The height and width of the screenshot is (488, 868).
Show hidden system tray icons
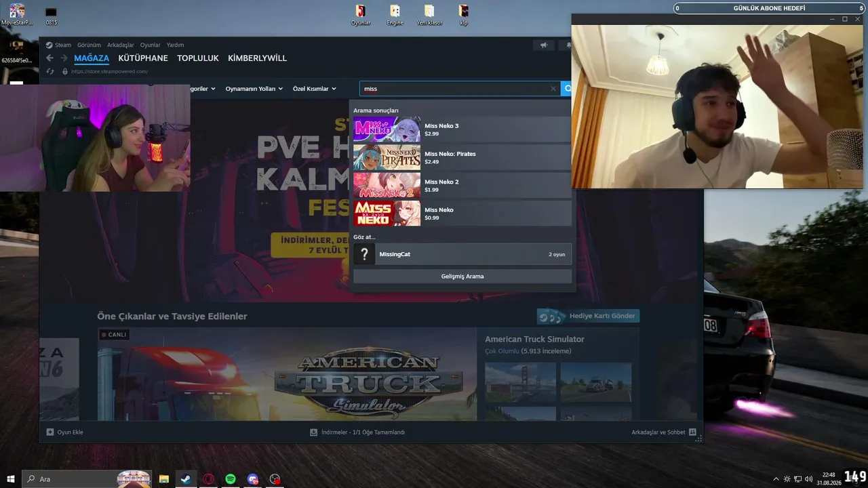click(x=776, y=479)
